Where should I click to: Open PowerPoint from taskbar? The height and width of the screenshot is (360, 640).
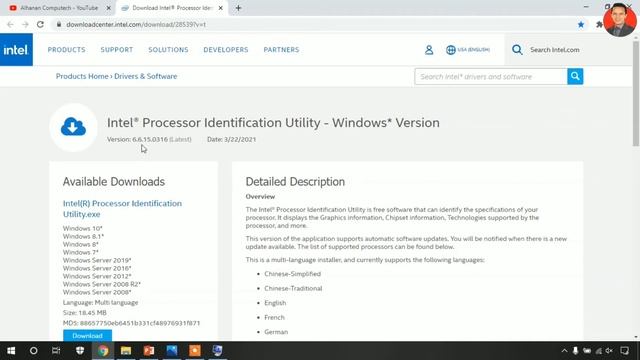point(149,351)
